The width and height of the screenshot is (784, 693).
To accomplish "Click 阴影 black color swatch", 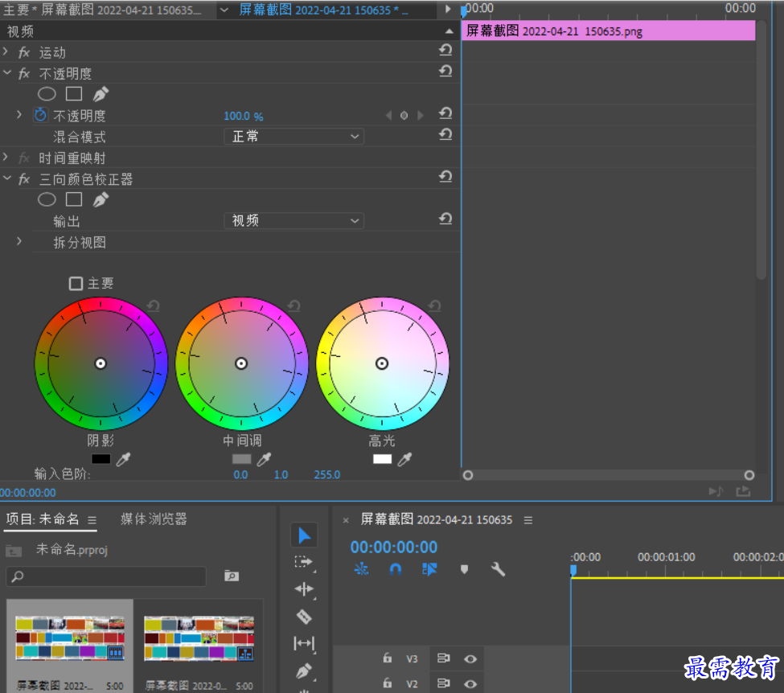I will click(101, 459).
